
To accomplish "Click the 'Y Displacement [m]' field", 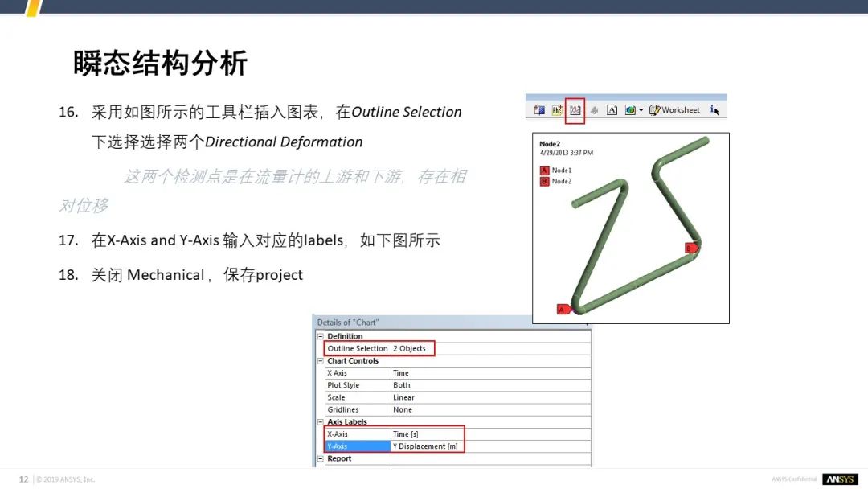I will click(x=490, y=446).
